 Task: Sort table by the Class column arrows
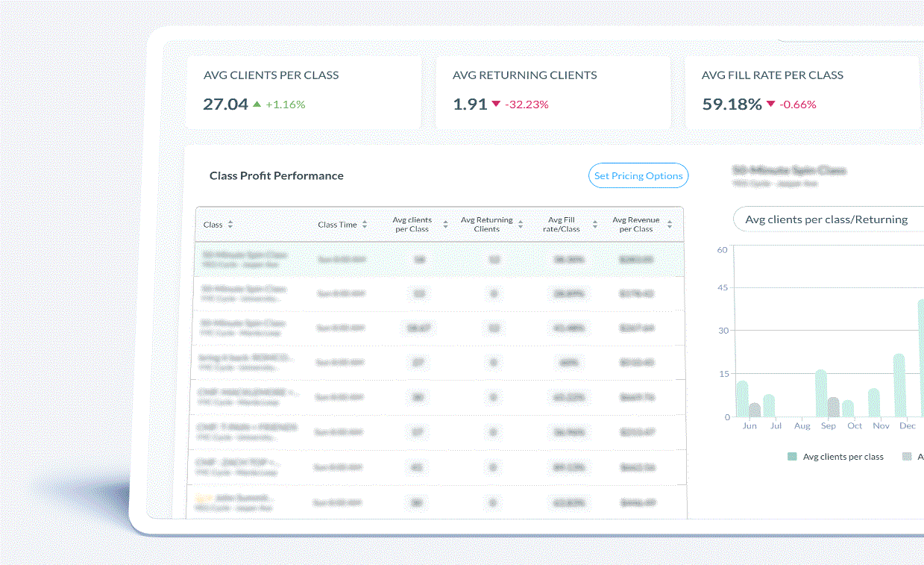click(230, 225)
